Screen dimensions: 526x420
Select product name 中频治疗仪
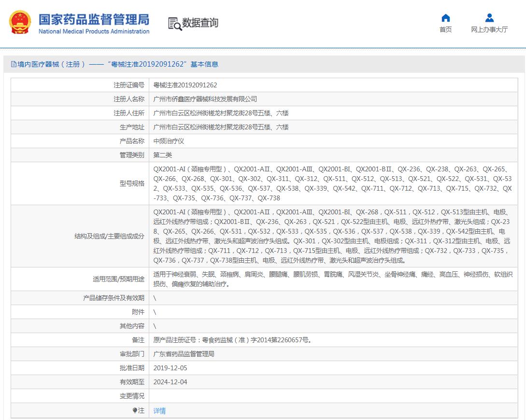pyautogui.click(x=169, y=141)
